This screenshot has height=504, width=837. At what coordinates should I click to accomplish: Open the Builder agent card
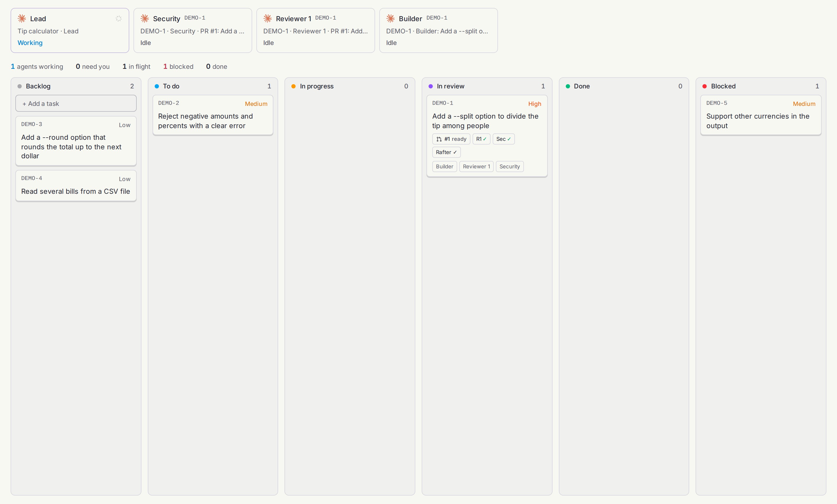[439, 30]
